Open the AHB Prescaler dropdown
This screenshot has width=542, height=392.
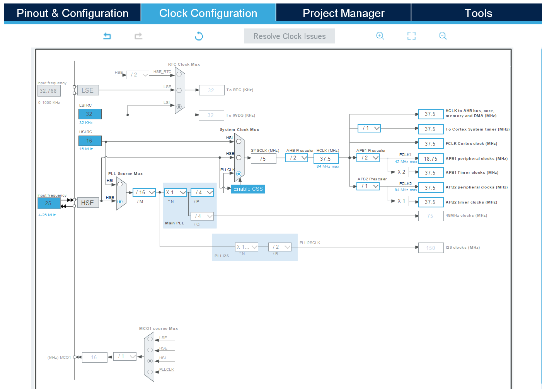[x=296, y=158]
